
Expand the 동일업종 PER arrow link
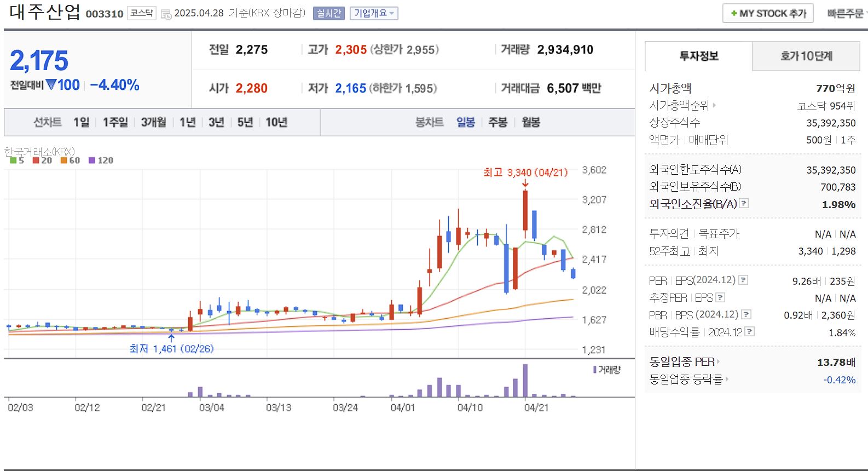tap(718, 361)
